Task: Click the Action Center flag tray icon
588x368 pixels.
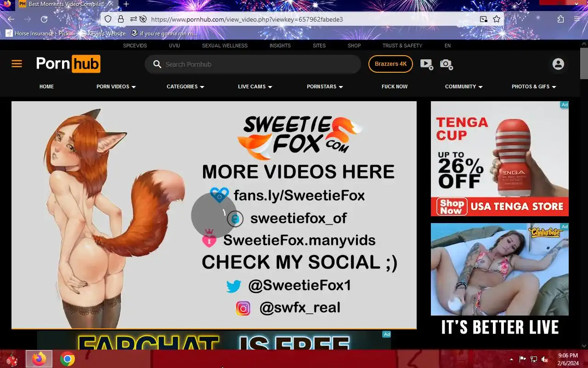Action: pyautogui.click(x=523, y=359)
